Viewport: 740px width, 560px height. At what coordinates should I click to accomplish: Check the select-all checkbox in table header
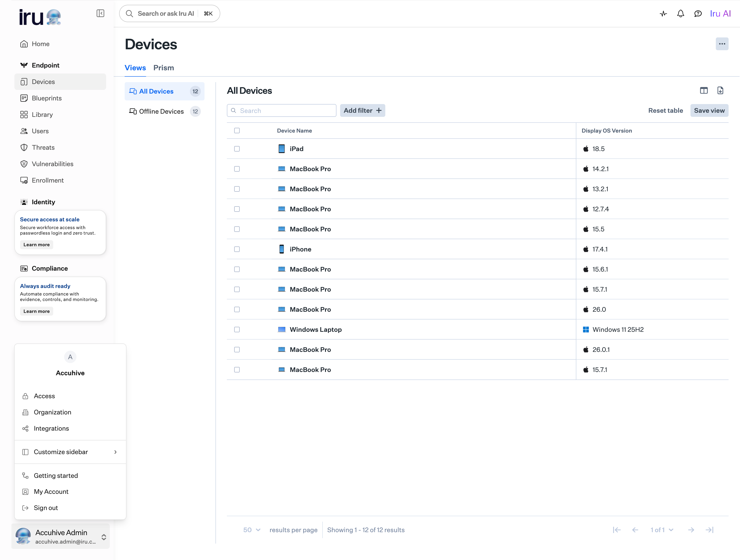[237, 131]
